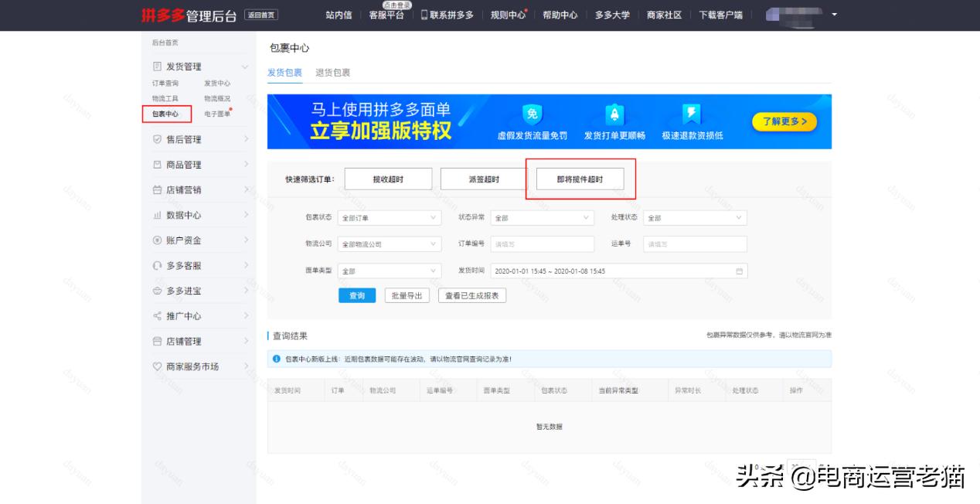Expand the 物流公司 dropdown
Viewport: 980px width, 504px height.
coord(389,243)
